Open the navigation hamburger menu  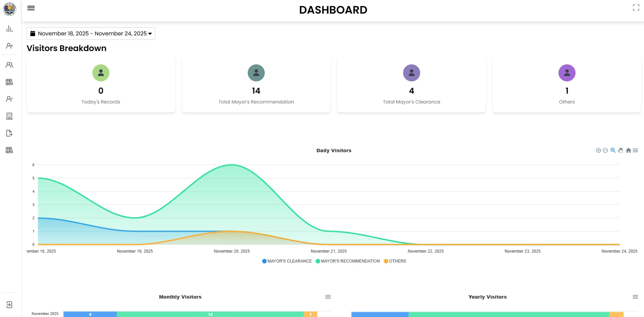(31, 8)
